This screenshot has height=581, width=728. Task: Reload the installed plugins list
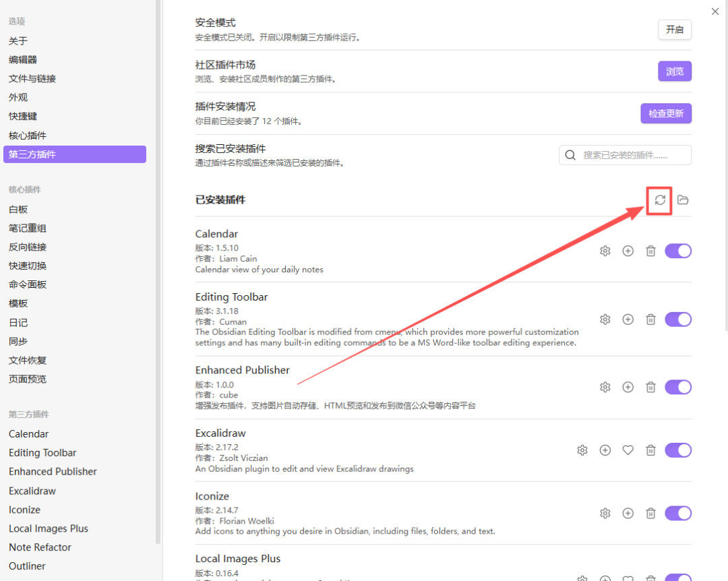[660, 200]
